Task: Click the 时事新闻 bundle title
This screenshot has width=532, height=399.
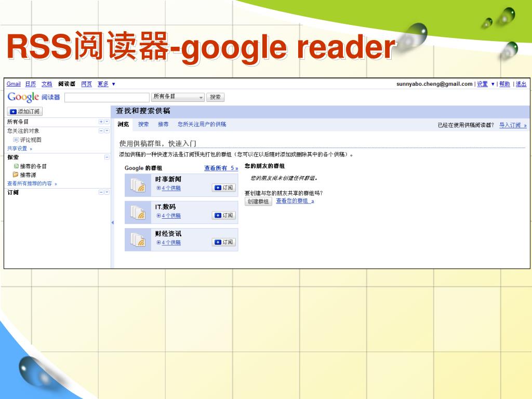Action: (x=168, y=179)
